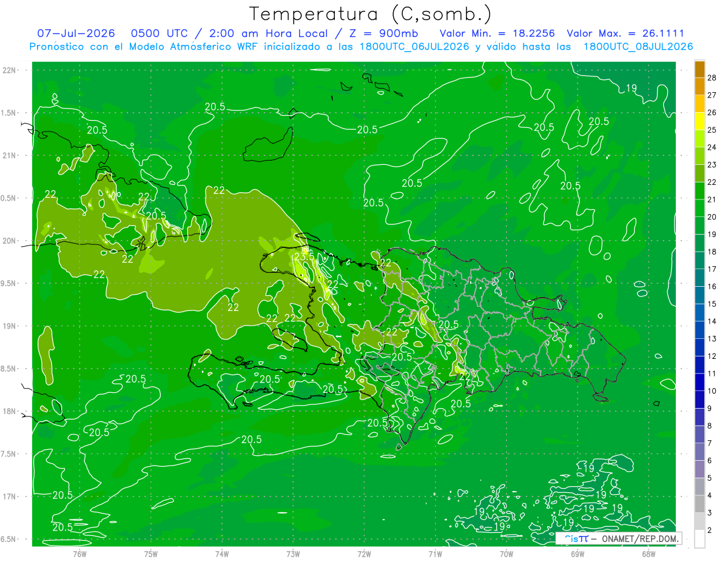Pick the legend color between 22 and 23
Image resolution: width=728 pixels, height=562 pixels.
click(x=699, y=173)
